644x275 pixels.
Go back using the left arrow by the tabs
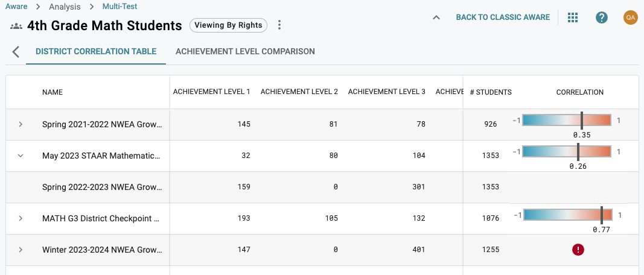click(x=16, y=52)
